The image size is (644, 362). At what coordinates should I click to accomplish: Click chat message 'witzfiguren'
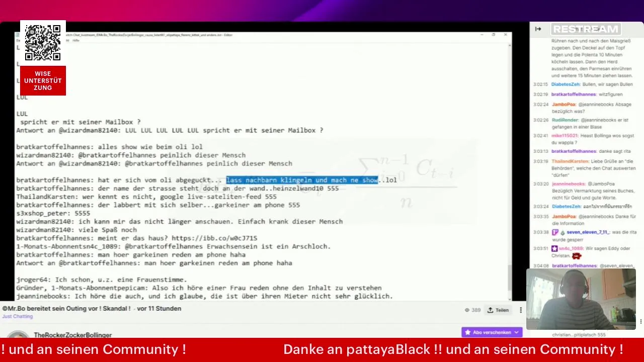click(x=610, y=95)
